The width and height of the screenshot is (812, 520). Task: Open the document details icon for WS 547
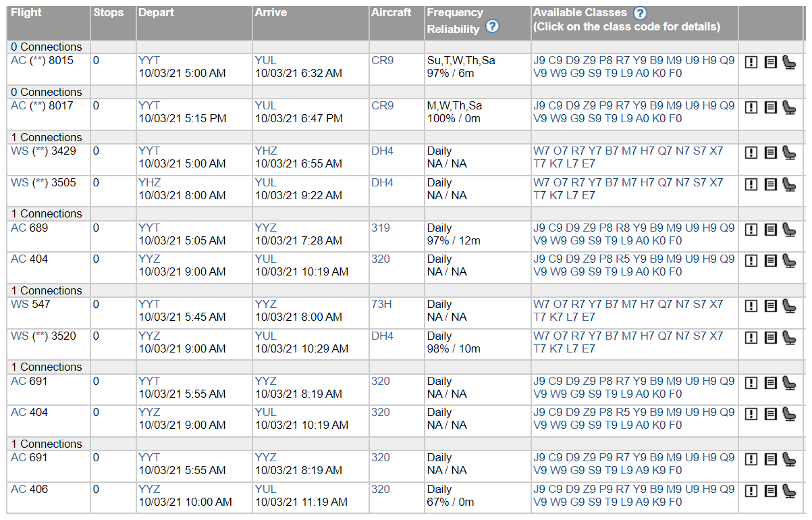[770, 306]
